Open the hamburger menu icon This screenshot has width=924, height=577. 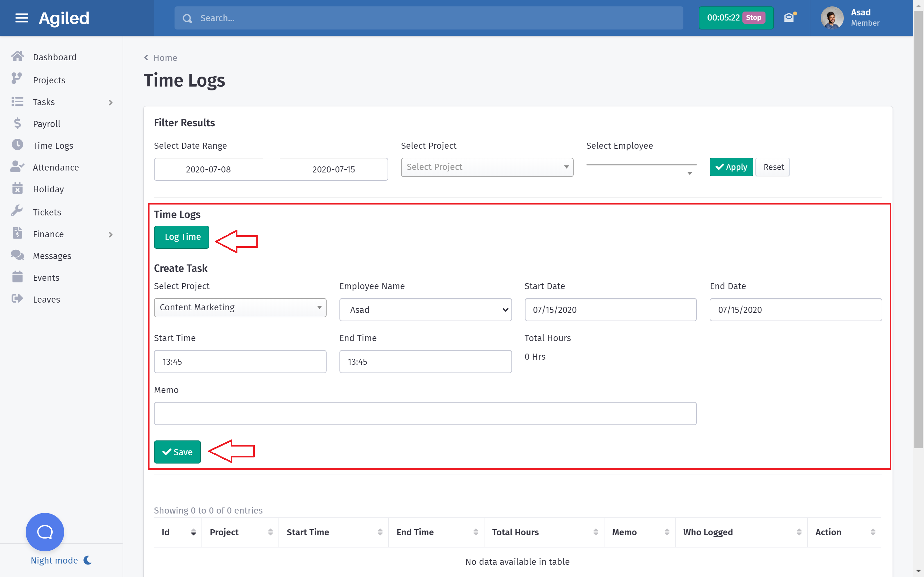[x=21, y=18]
